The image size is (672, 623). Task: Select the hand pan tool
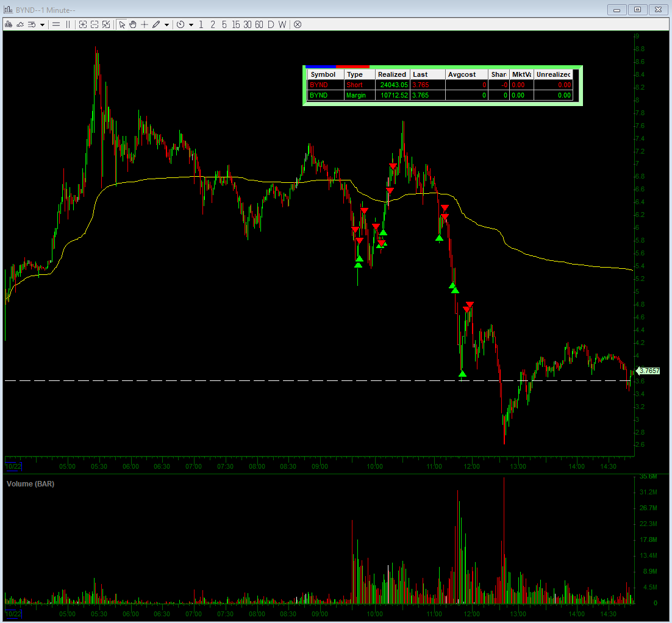tap(133, 24)
